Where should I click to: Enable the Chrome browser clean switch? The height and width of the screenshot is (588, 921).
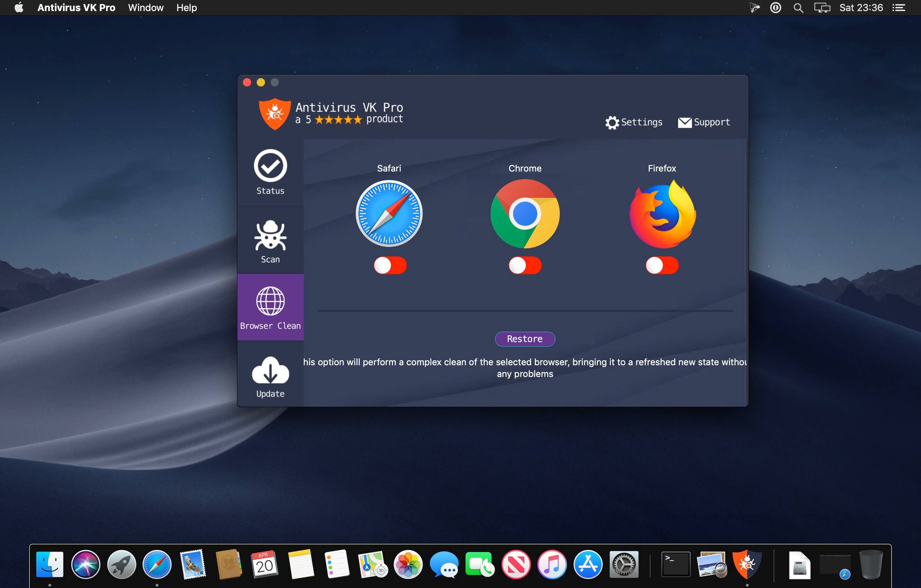pos(525,265)
